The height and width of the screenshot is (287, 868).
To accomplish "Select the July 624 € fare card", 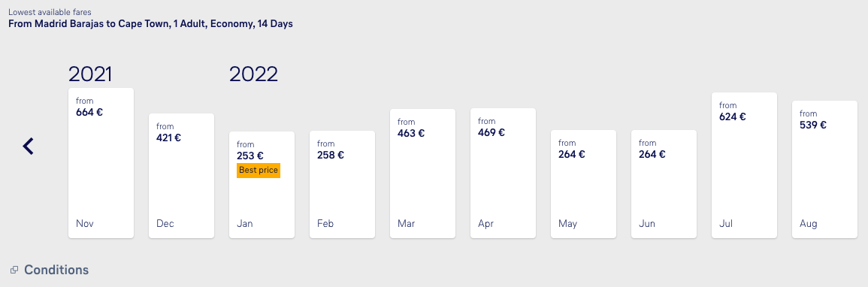I will tap(745, 165).
